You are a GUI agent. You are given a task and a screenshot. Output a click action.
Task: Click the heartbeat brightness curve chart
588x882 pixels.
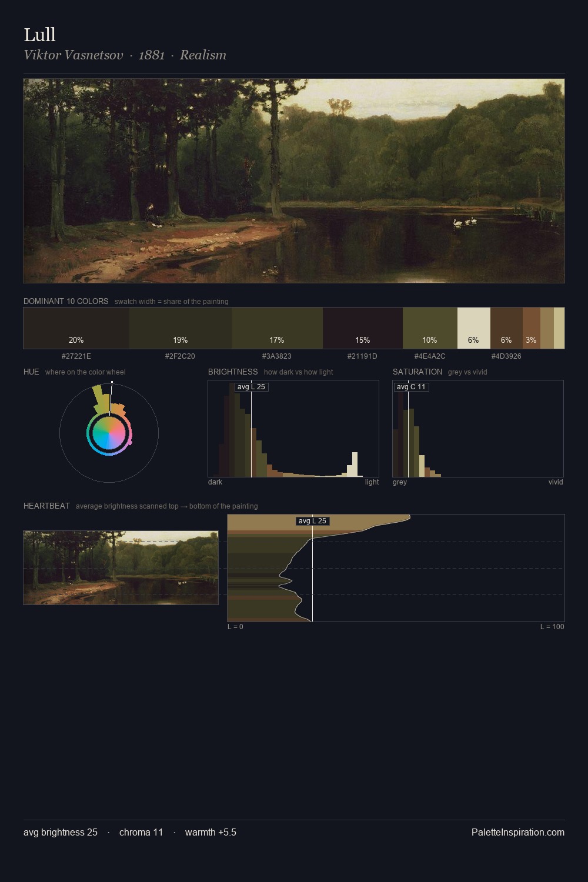[396, 568]
